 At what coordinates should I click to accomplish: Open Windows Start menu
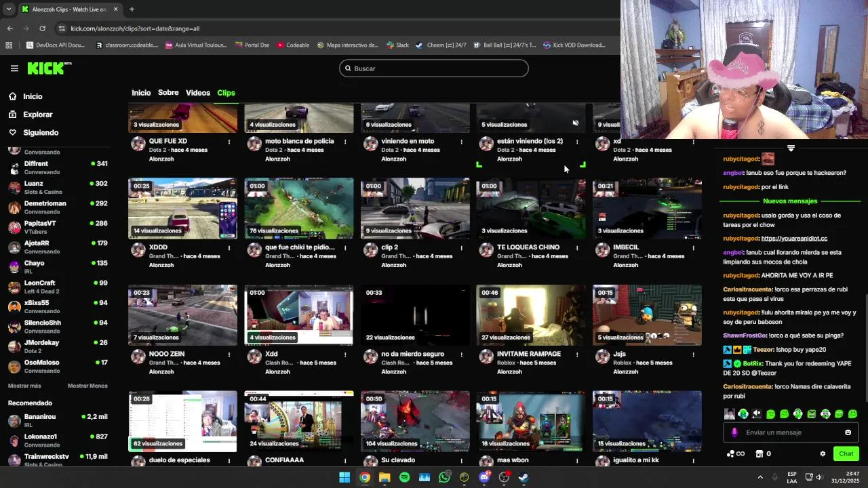click(x=344, y=477)
